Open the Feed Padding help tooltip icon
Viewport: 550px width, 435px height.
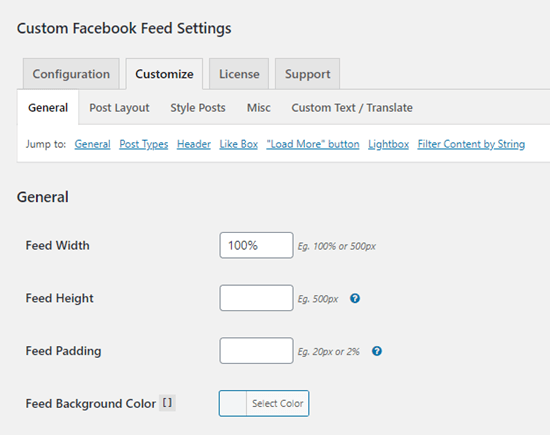(x=377, y=351)
